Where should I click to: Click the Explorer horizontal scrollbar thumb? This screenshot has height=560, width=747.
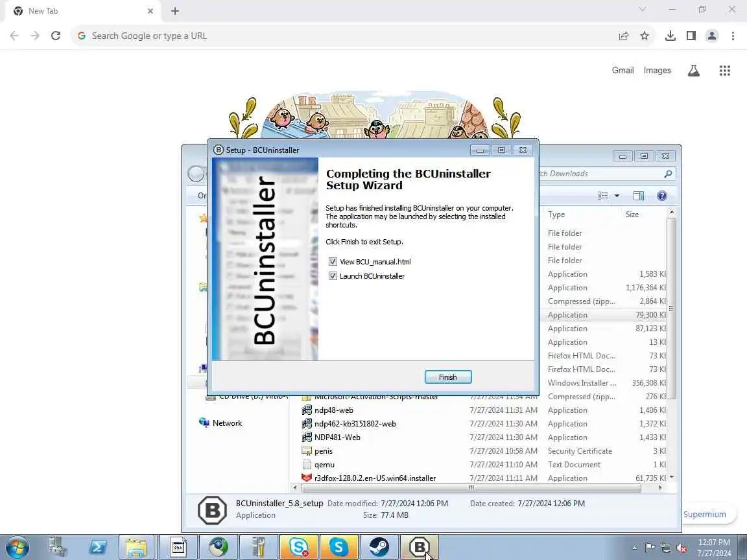click(471, 487)
